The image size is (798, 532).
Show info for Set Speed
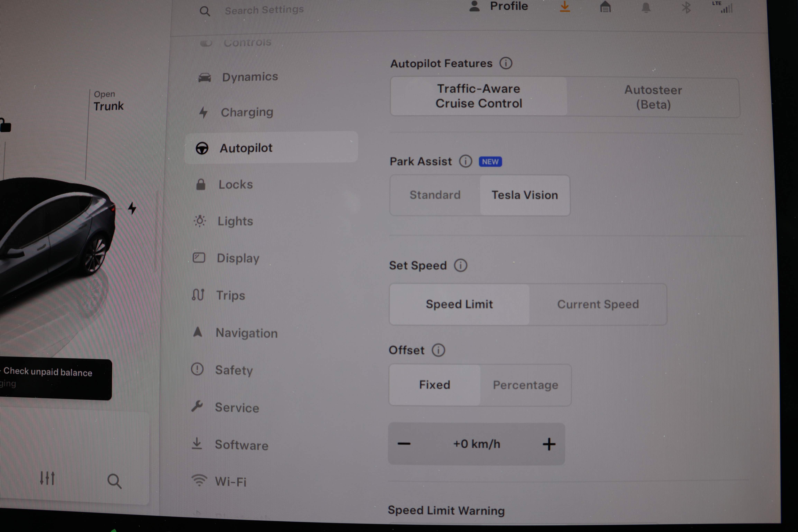(461, 265)
